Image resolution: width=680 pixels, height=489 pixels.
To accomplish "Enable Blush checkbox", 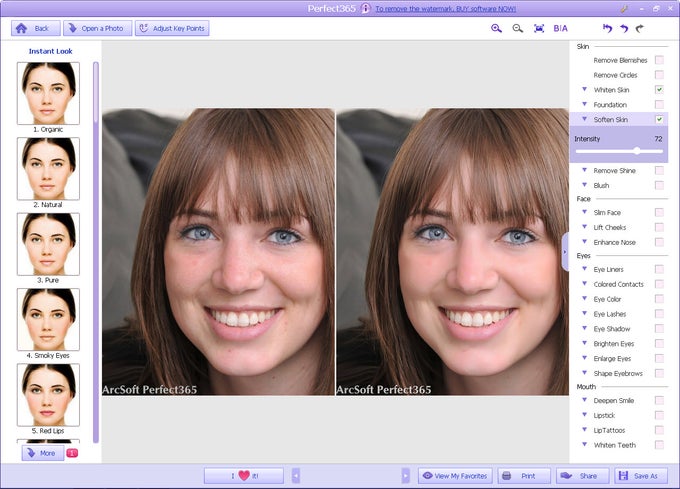I will point(659,185).
